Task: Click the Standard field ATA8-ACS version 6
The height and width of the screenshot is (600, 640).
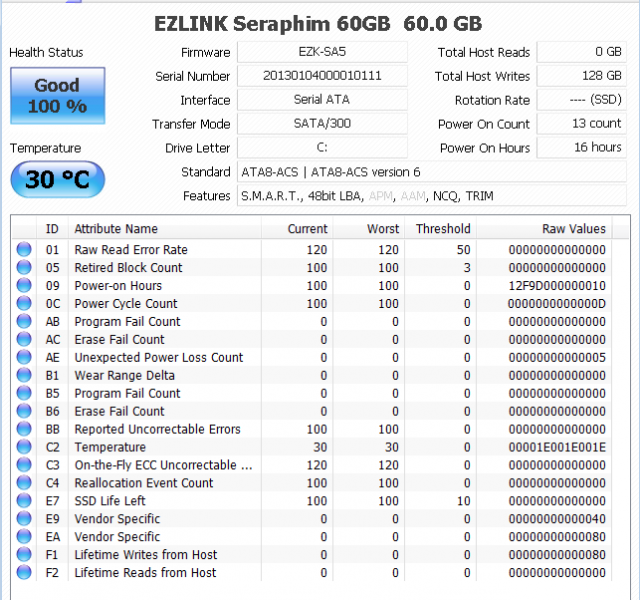Action: tap(432, 171)
